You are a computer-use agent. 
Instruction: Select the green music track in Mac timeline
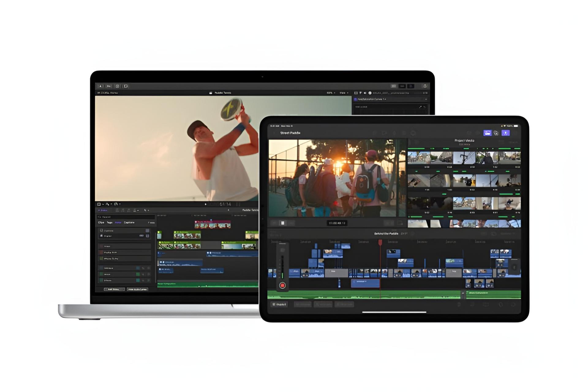point(208,285)
